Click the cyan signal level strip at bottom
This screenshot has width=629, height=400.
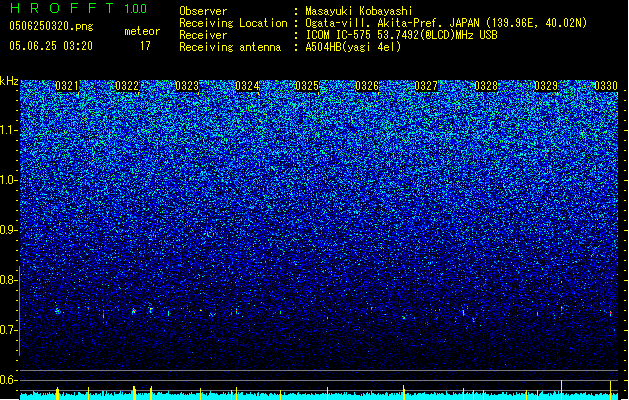pos(319,396)
